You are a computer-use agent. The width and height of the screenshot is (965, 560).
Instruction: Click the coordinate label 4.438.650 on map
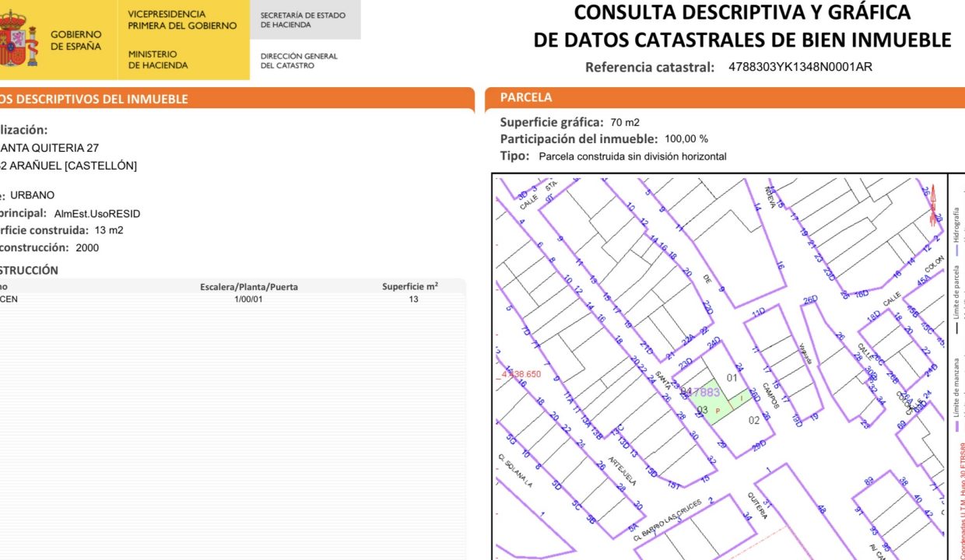click(x=520, y=374)
